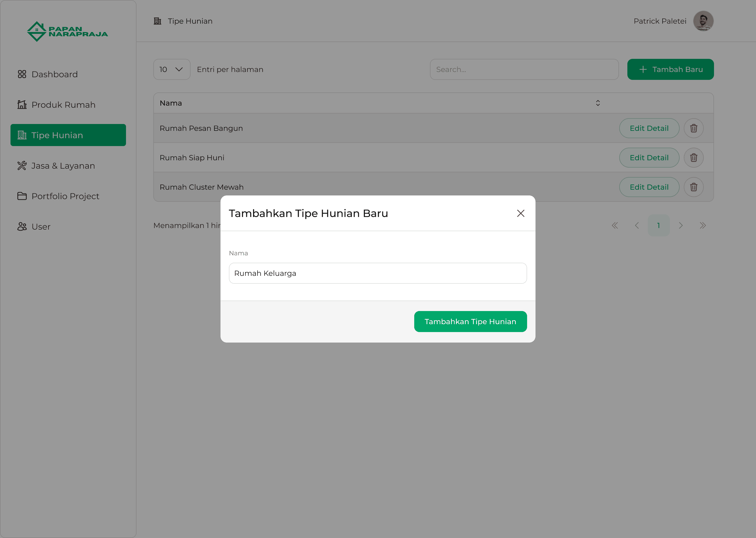Select page 1 in pagination
Screen dimensions: 756x538
click(658, 226)
